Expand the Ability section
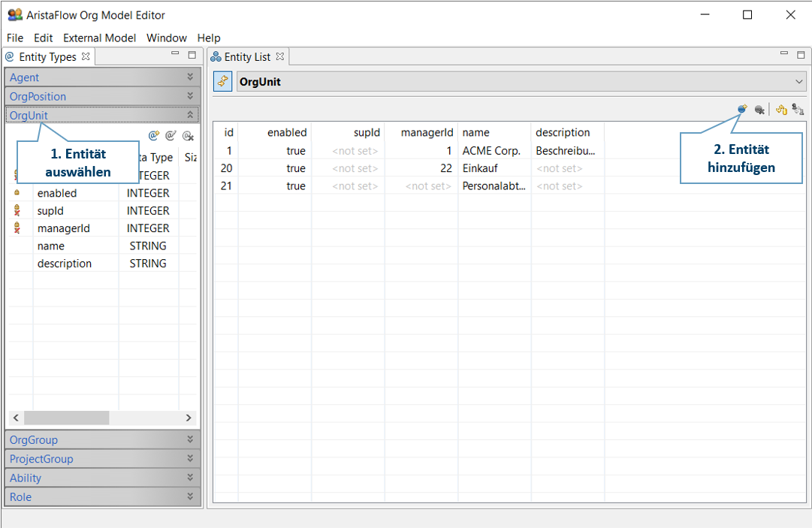 pos(190,477)
